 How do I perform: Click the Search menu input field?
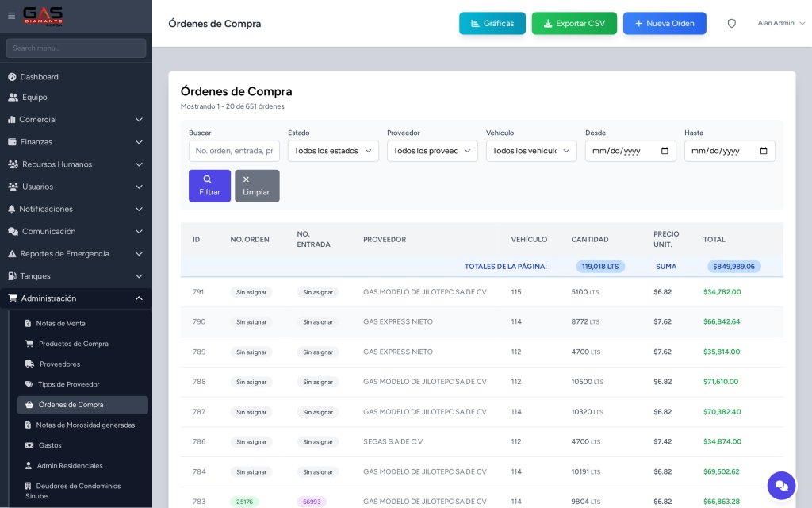76,48
